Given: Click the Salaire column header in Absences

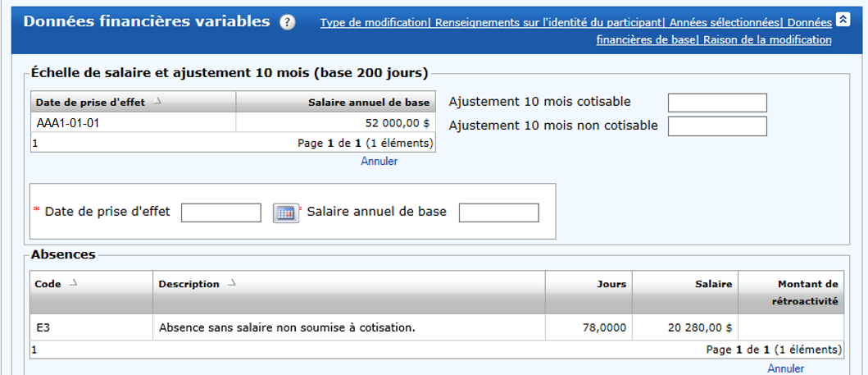Looking at the screenshot, I should click(684, 292).
